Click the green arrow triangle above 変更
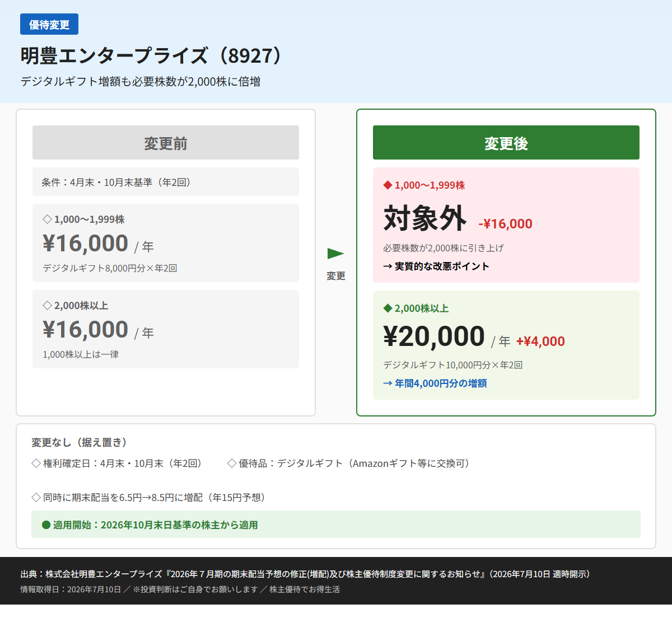The width and height of the screenshot is (672, 618). pos(335,254)
